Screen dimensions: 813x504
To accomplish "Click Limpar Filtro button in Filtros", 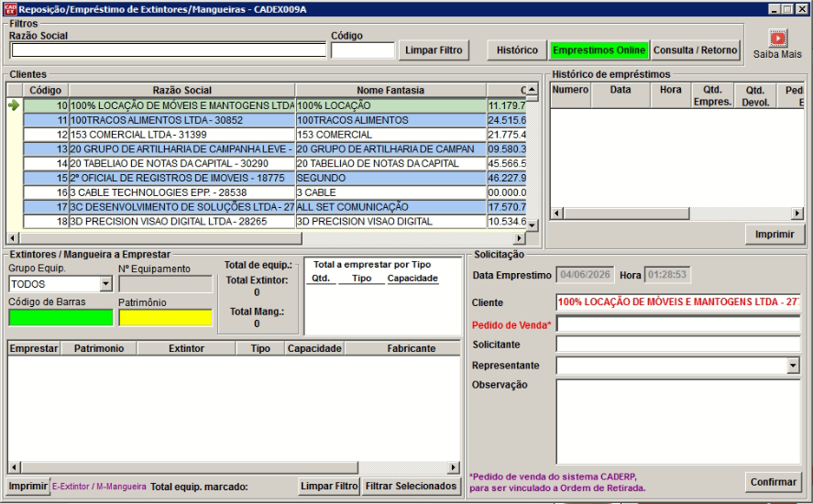I will point(434,50).
